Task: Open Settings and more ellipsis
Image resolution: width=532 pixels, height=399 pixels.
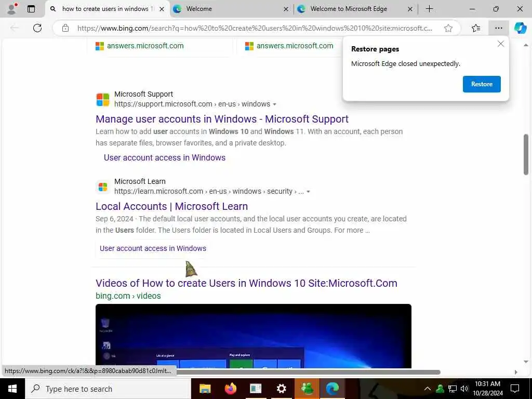Action: 498,28
